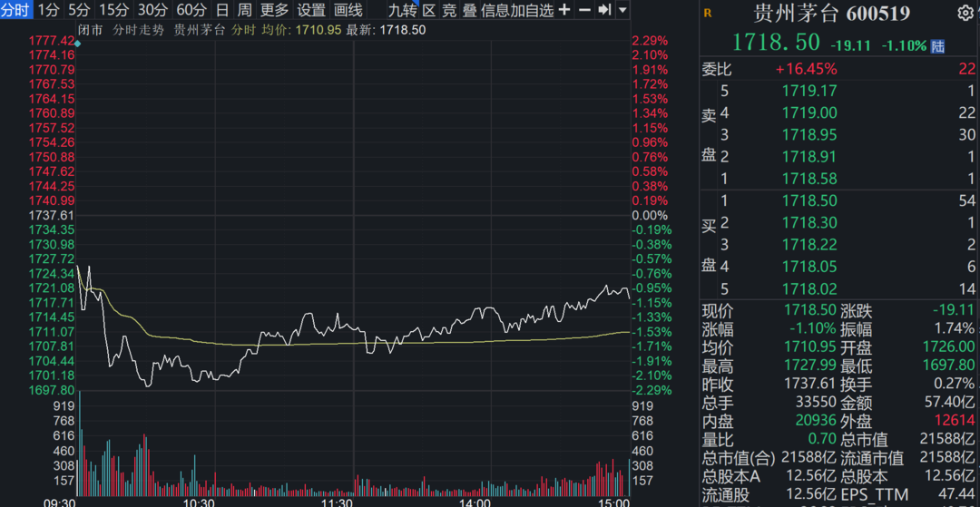Activate the 画线 drawing tools
Screen dimensions: 980x507
click(348, 10)
